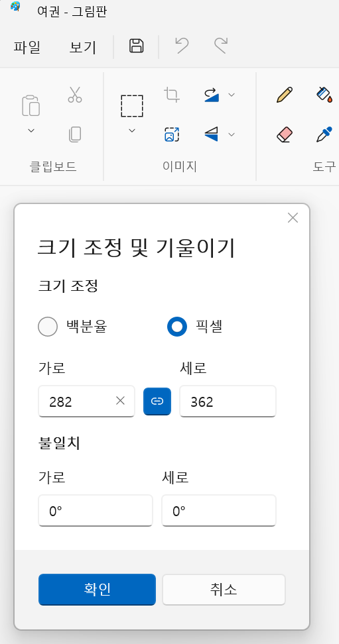339x644 pixels.
Task: Click the flip icon
Action: coord(212,134)
